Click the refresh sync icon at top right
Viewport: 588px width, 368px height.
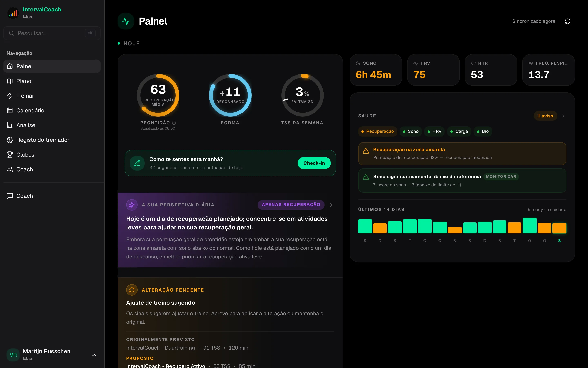[x=567, y=21]
